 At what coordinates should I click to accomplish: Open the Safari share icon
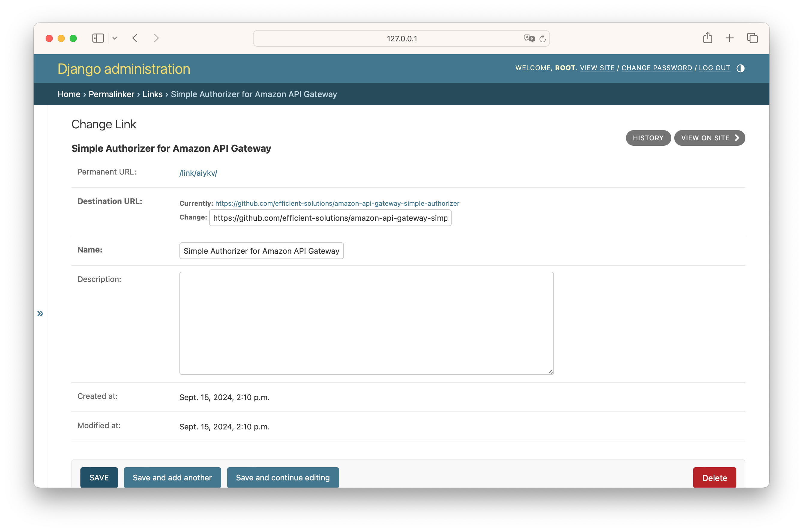coord(708,38)
